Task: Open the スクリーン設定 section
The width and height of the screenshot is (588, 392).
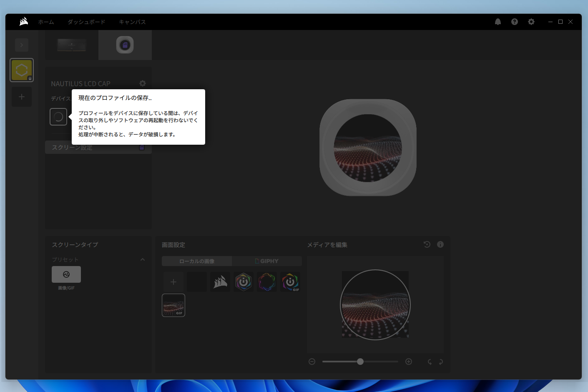Action: click(x=98, y=147)
